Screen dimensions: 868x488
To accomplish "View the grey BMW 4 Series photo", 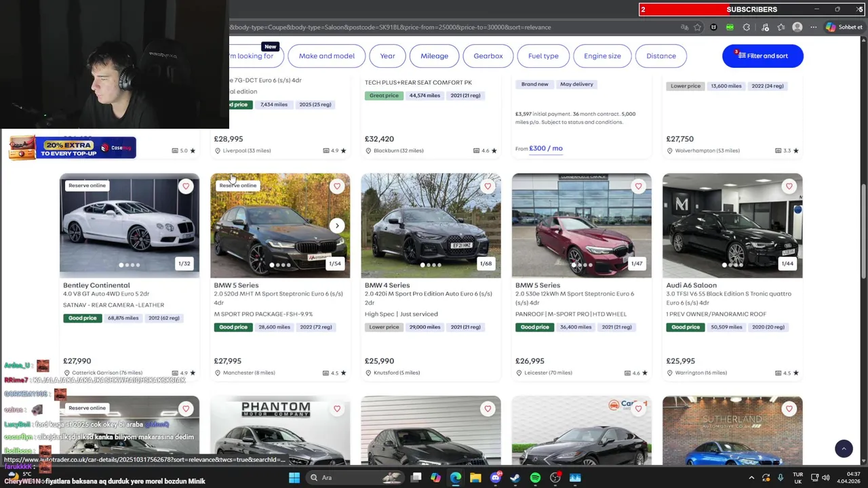I will click(x=431, y=226).
